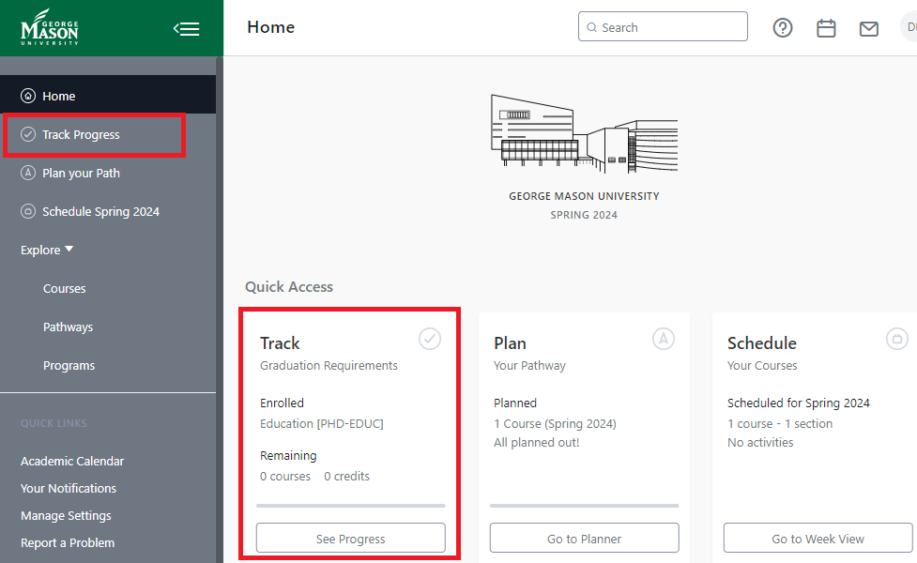Open Courses under Explore

(64, 289)
